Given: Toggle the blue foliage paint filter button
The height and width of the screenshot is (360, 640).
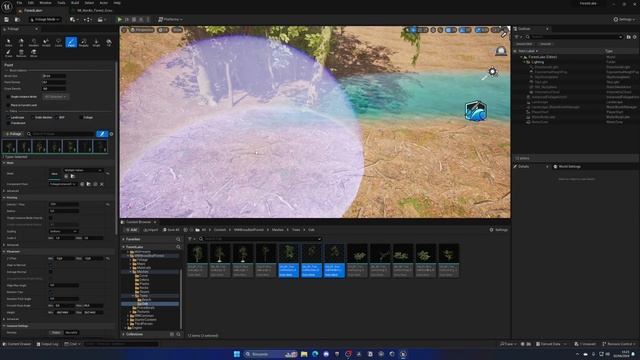Looking at the screenshot, I should point(102,134).
